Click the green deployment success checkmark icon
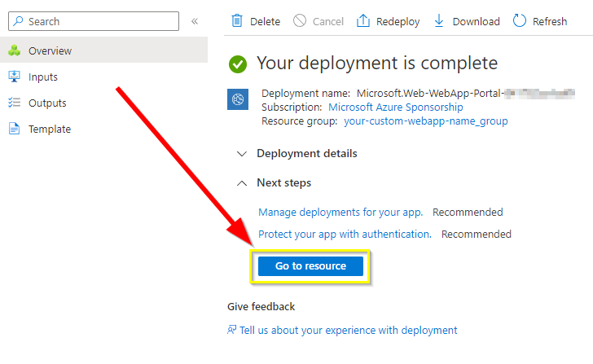The image size is (593, 364). tap(238, 64)
